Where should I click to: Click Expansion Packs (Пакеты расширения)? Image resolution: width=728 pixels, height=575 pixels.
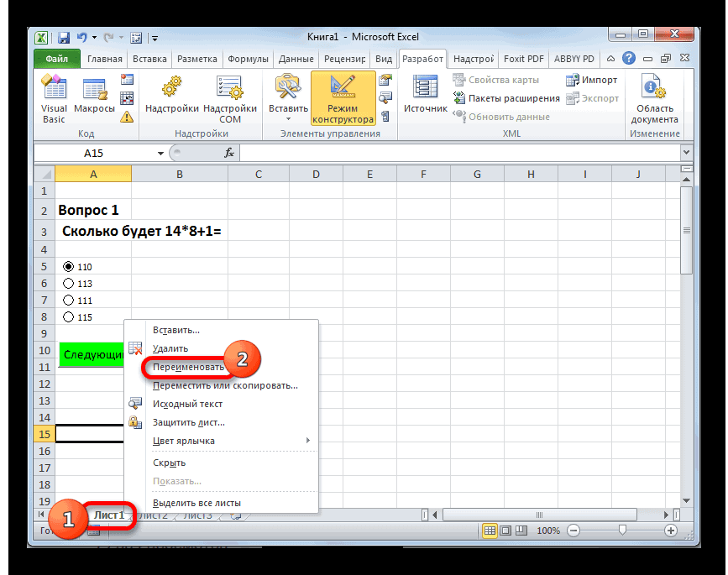(506, 98)
